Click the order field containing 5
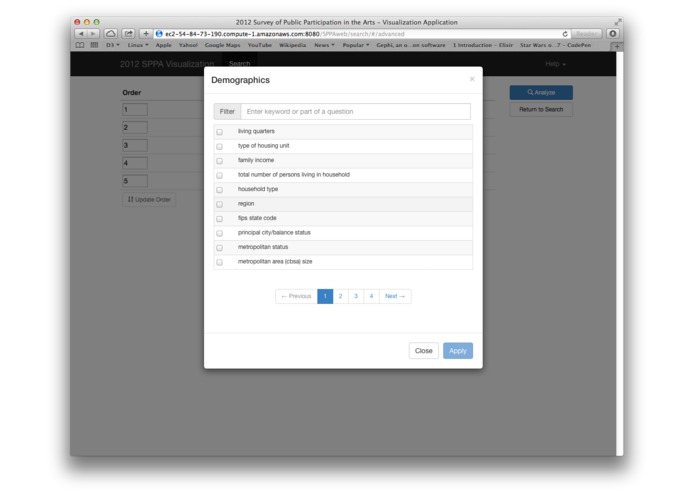Image resolution: width=695 pixels, height=494 pixels. 135,181
